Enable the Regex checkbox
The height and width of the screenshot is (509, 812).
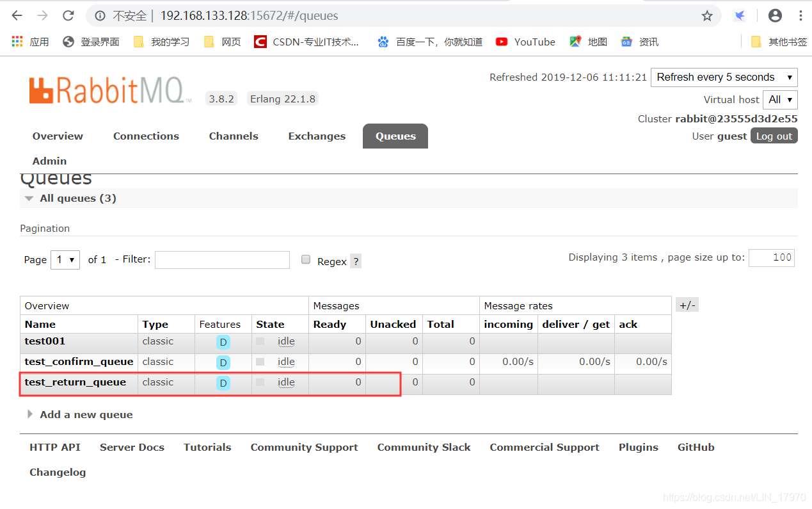click(x=306, y=259)
